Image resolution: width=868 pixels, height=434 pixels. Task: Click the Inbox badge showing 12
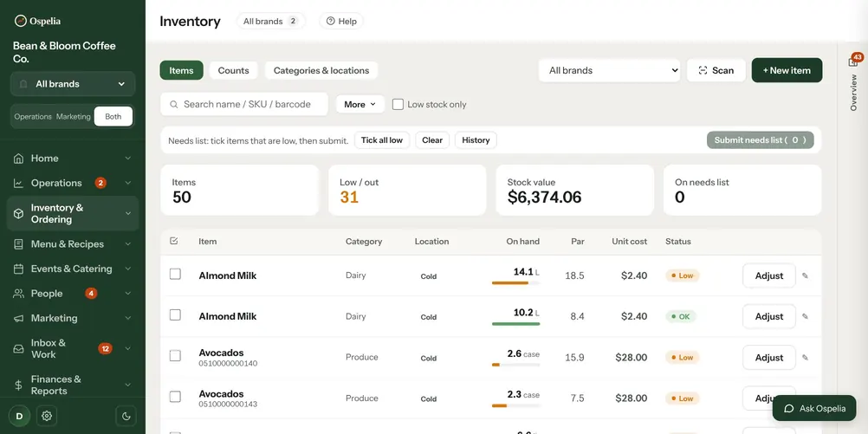pyautogui.click(x=105, y=348)
